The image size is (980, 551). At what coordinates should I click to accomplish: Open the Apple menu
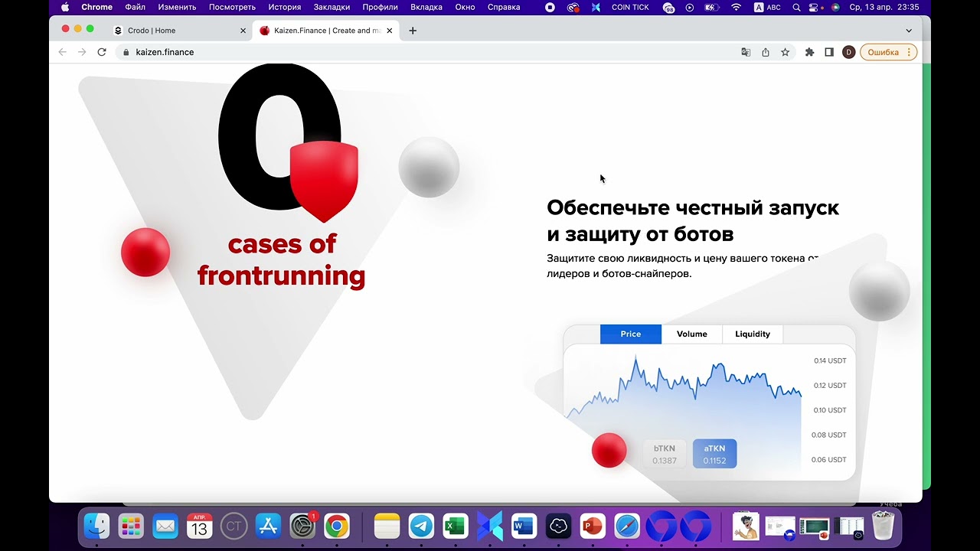pyautogui.click(x=64, y=7)
